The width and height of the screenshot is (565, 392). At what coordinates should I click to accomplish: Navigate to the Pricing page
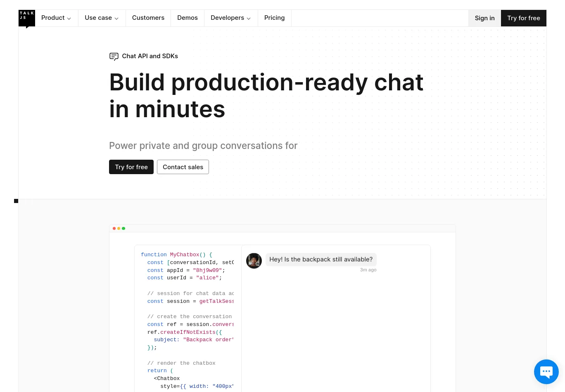click(274, 18)
